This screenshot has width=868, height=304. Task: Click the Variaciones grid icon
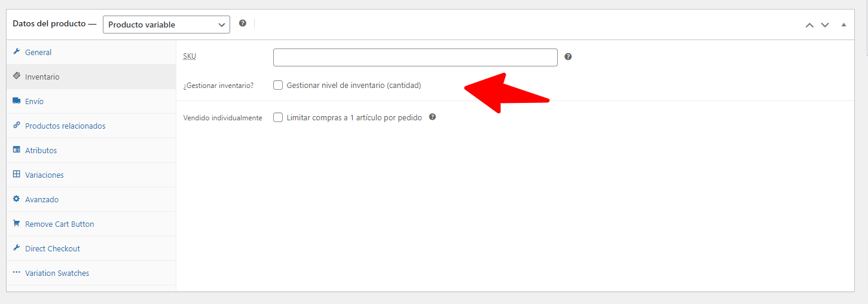(x=16, y=175)
